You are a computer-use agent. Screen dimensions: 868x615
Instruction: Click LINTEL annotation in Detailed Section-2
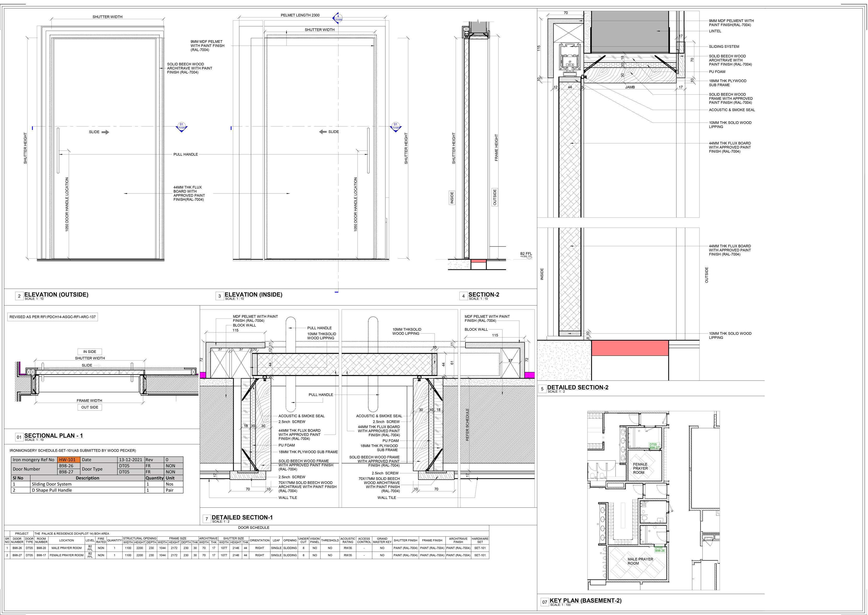(x=715, y=31)
